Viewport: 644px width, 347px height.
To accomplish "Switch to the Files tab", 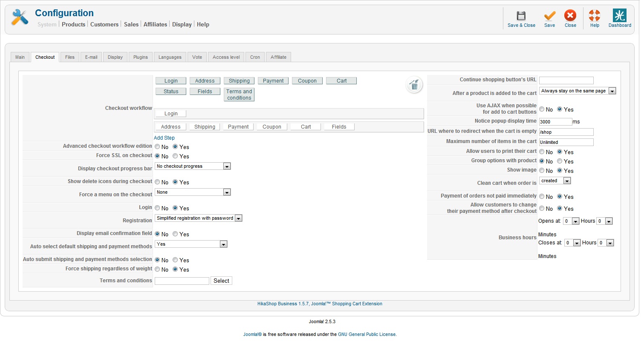I will coord(70,57).
